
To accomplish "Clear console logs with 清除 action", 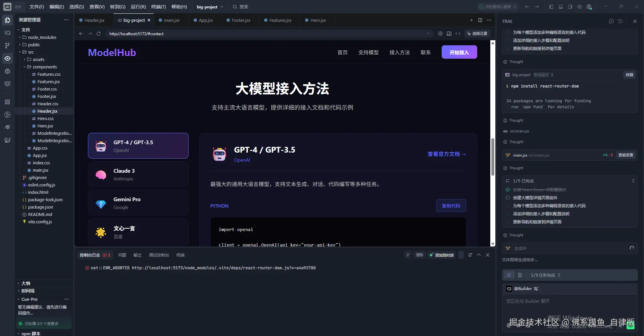I will coord(419,255).
